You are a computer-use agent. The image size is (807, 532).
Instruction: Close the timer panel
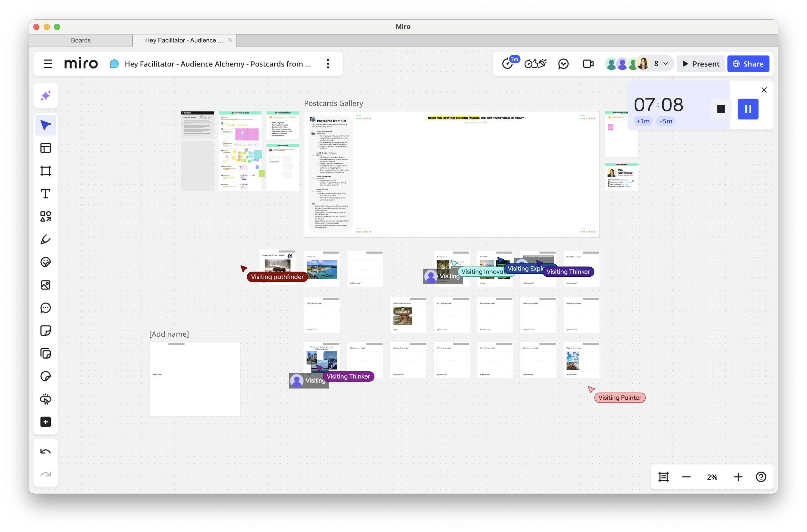point(764,90)
